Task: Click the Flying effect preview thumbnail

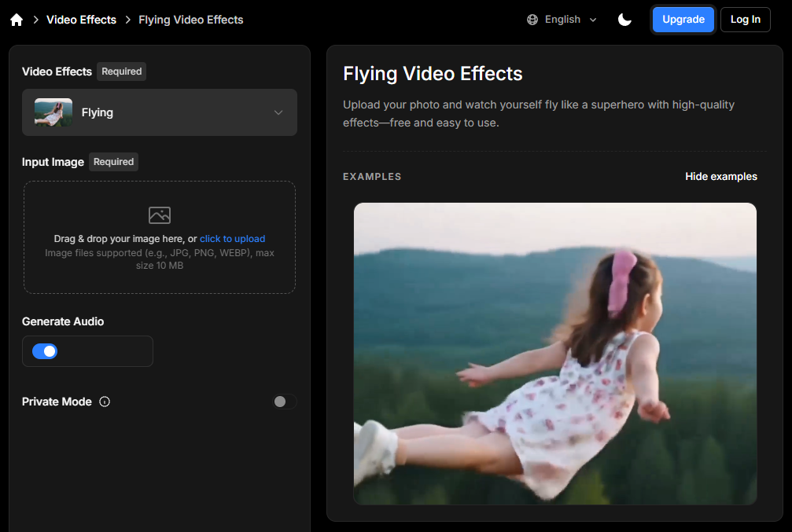Action: click(52, 112)
